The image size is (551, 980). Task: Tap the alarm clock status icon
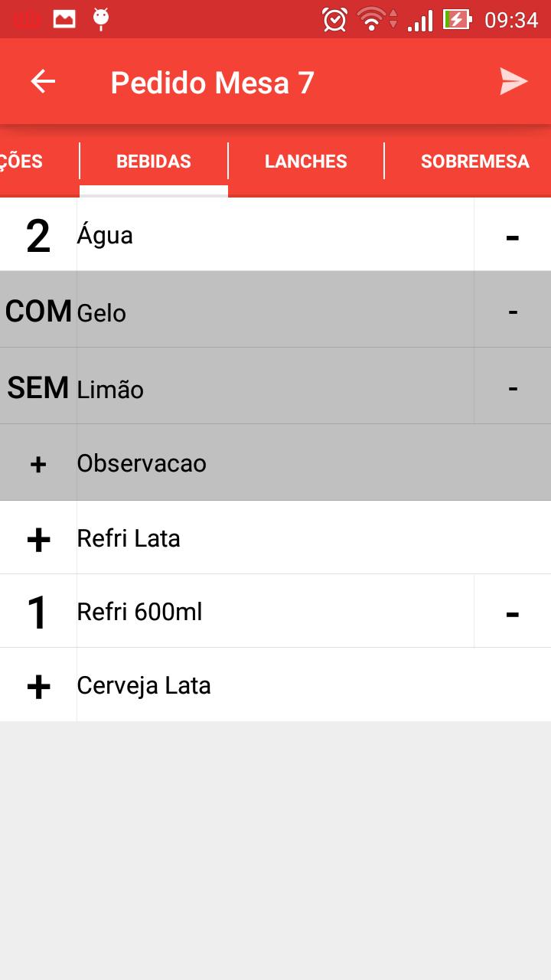[x=334, y=19]
